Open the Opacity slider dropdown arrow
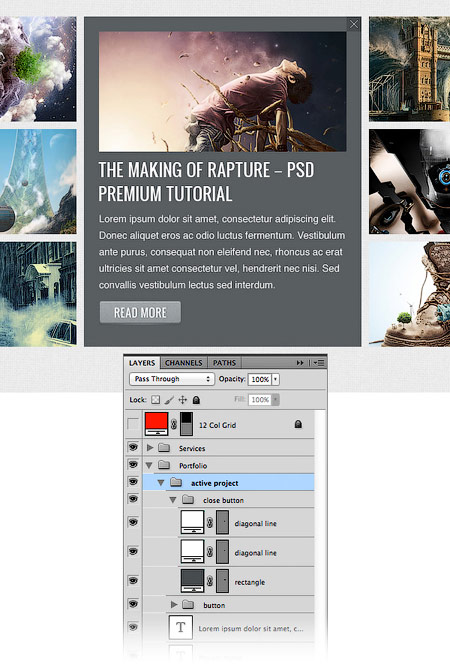The image size is (450, 668). (275, 379)
